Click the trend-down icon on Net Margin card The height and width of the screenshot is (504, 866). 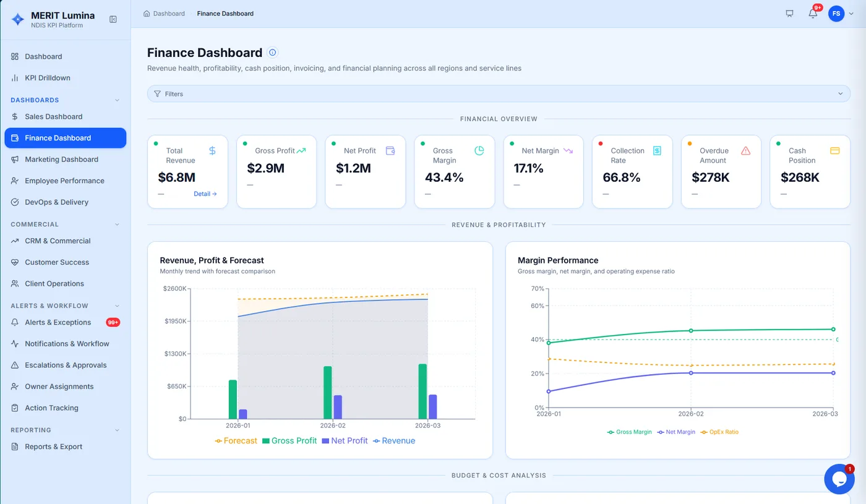pyautogui.click(x=568, y=150)
